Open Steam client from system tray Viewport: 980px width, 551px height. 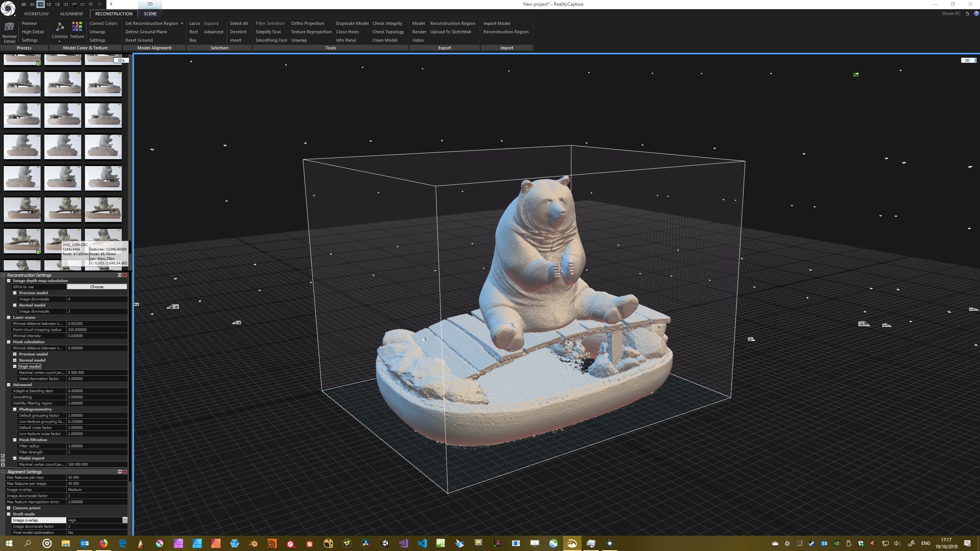tap(812, 543)
